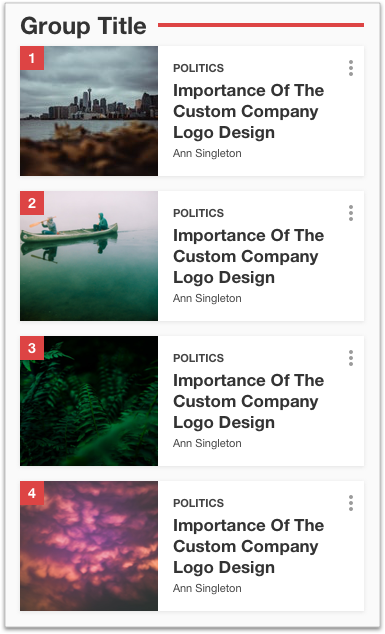Click the second card's article headline

tap(248, 256)
